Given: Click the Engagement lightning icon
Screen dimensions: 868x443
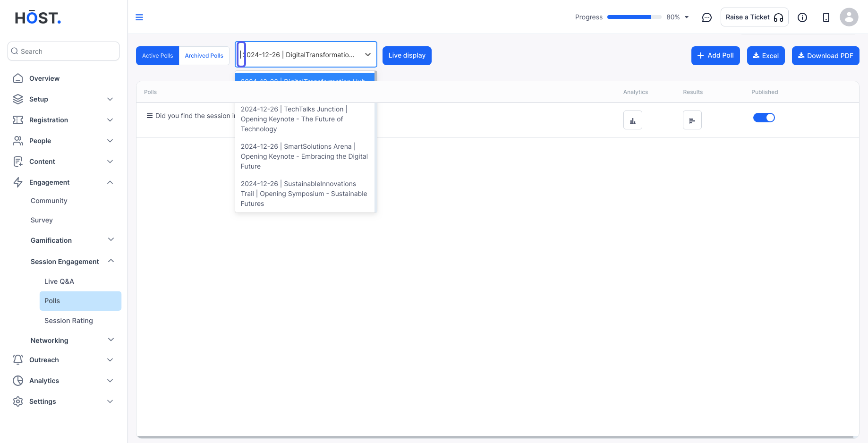Looking at the screenshot, I should (18, 182).
